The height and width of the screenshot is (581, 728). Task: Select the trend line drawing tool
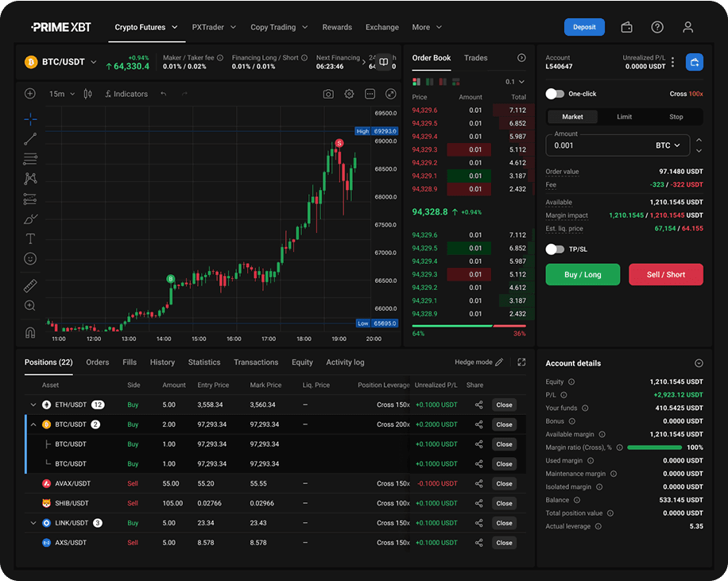pyautogui.click(x=30, y=139)
